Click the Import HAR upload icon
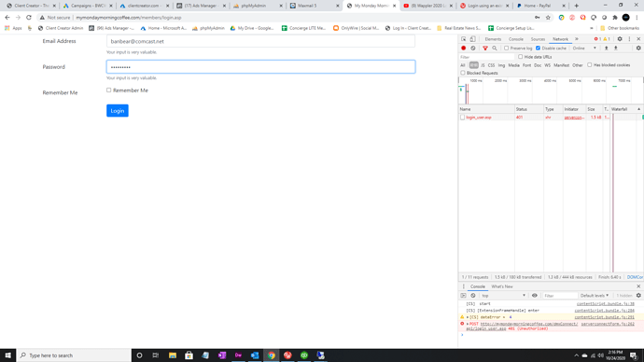644x362 pixels. [607, 48]
